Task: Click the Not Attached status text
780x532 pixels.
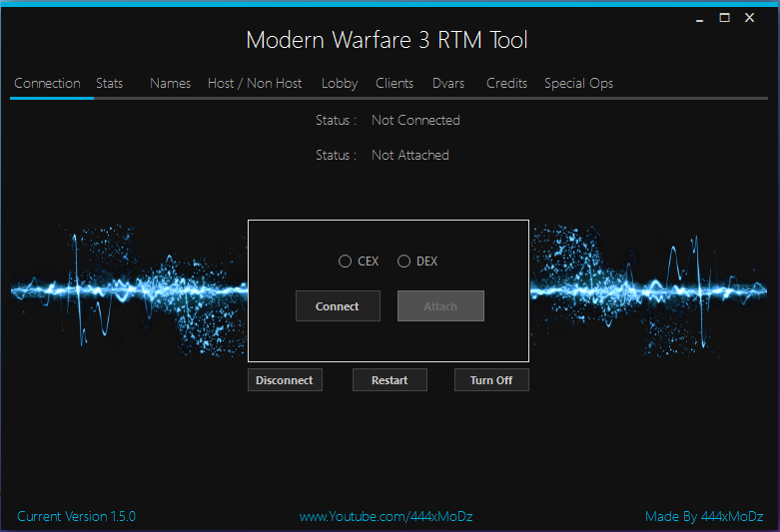Action: click(410, 155)
